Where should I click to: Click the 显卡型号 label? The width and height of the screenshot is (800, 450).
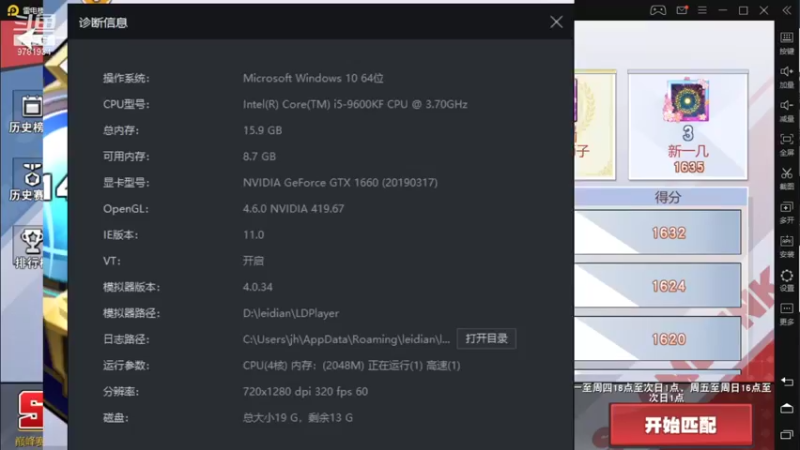(x=126, y=183)
